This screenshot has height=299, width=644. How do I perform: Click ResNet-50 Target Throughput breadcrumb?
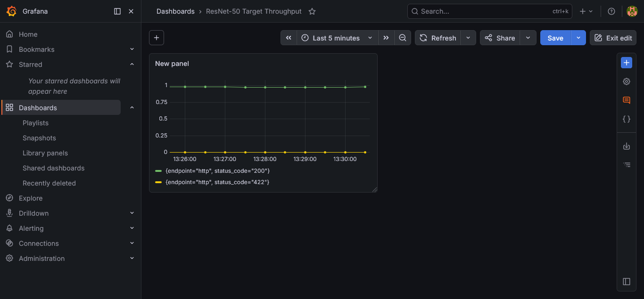click(254, 11)
